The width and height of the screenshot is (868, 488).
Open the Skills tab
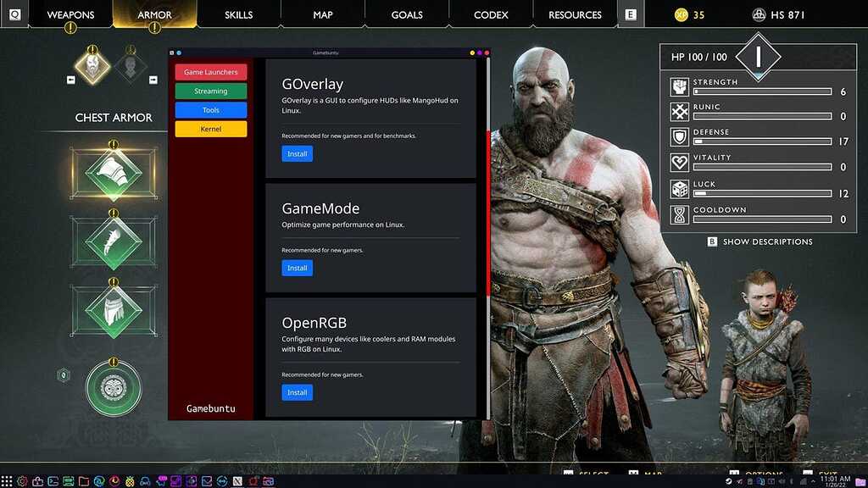239,14
